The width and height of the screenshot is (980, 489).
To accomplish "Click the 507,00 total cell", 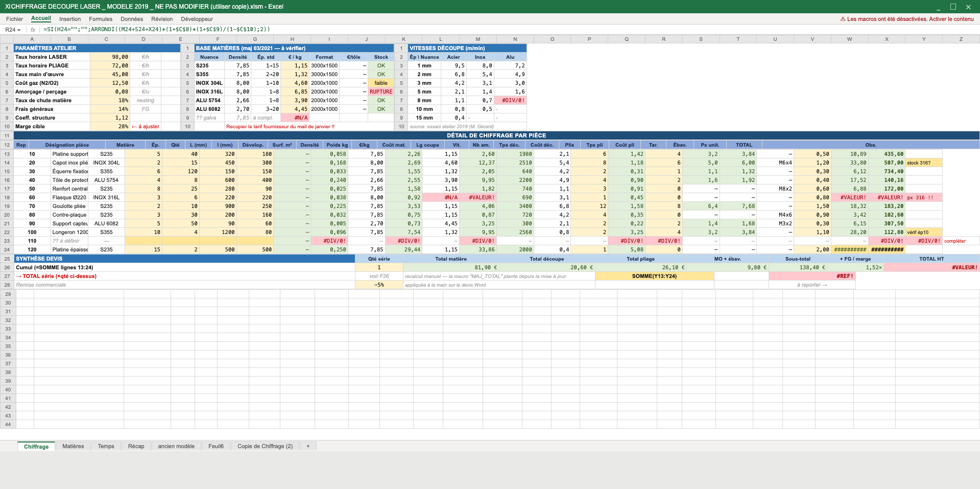I will pos(887,163).
